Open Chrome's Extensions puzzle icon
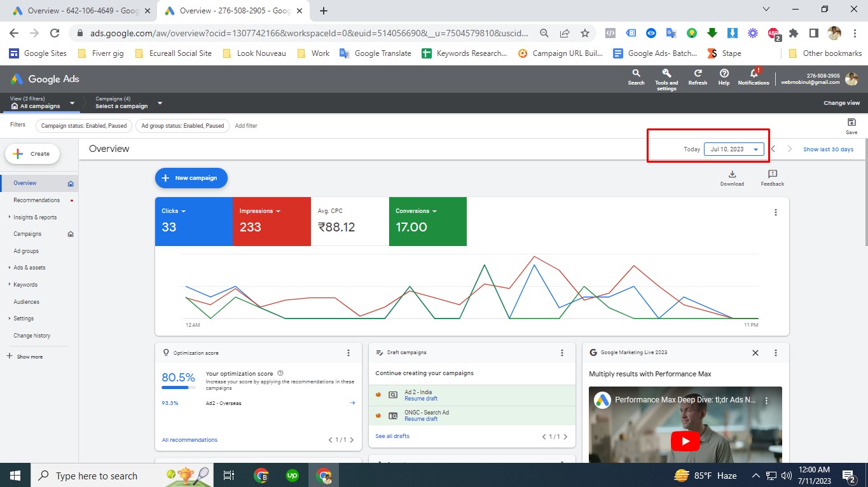This screenshot has width=868, height=487. [x=794, y=33]
